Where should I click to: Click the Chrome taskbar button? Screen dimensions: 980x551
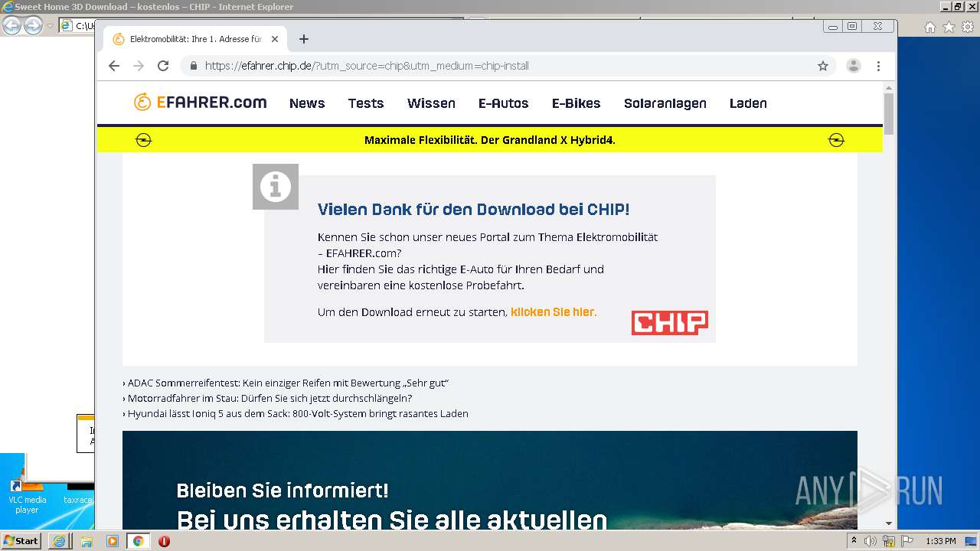point(138,541)
